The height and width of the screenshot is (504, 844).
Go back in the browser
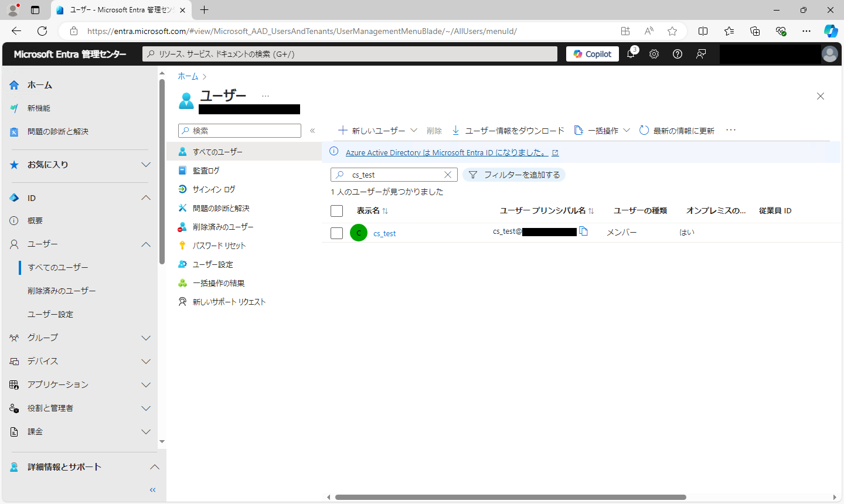(16, 31)
